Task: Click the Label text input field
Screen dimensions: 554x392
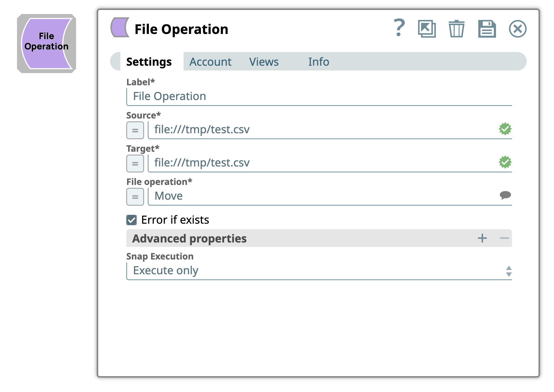Action: click(319, 97)
